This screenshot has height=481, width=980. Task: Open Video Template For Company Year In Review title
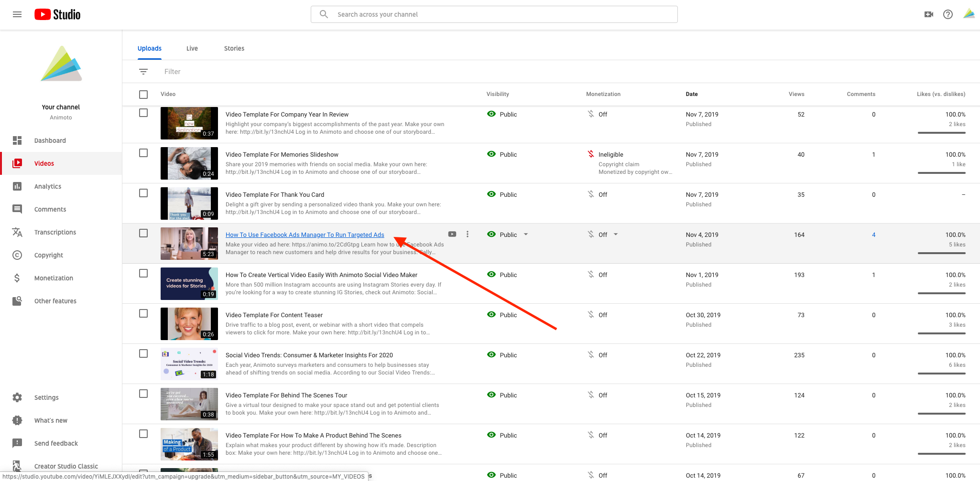click(x=287, y=114)
